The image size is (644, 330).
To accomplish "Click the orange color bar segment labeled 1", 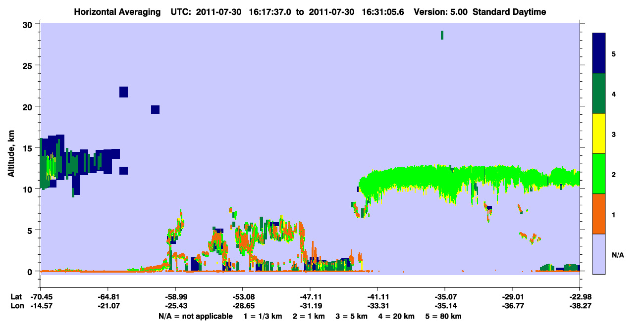I will coord(599,214).
